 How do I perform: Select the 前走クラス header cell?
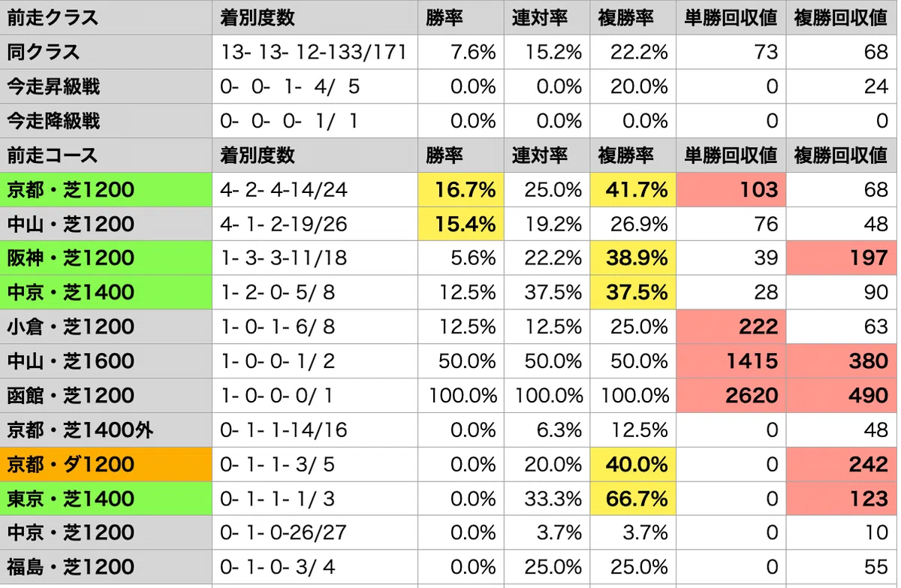click(x=106, y=17)
